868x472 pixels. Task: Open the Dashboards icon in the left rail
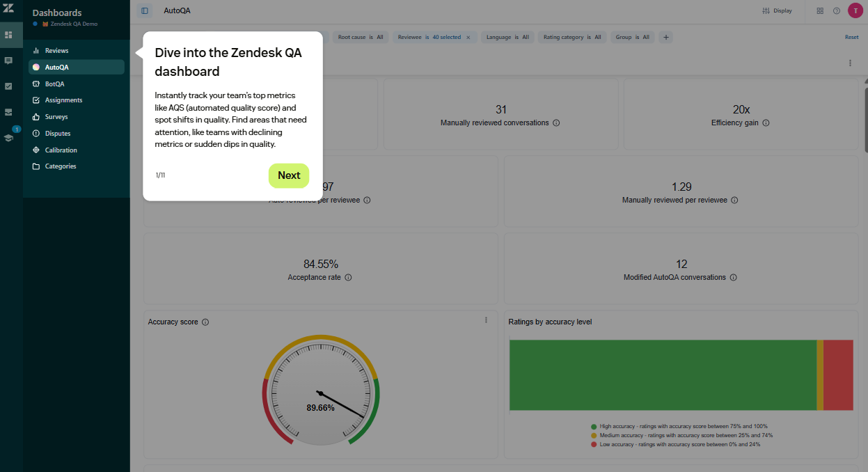[x=8, y=35]
